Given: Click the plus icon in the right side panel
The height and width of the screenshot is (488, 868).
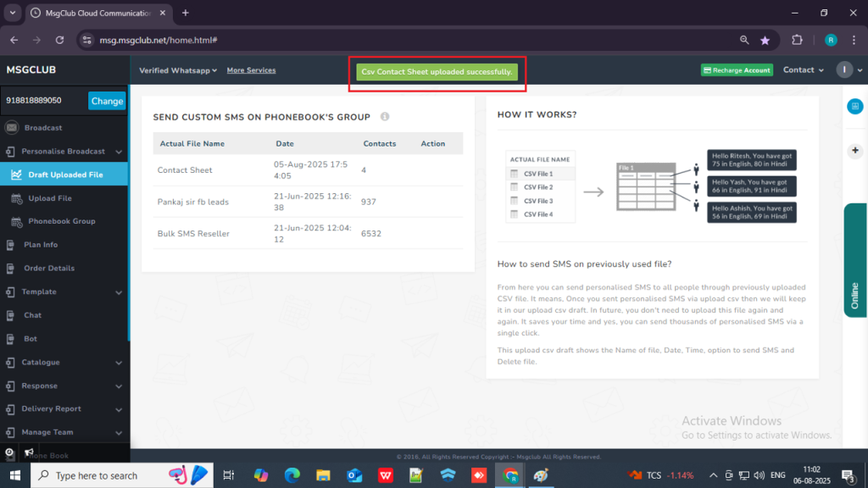Looking at the screenshot, I should 854,150.
